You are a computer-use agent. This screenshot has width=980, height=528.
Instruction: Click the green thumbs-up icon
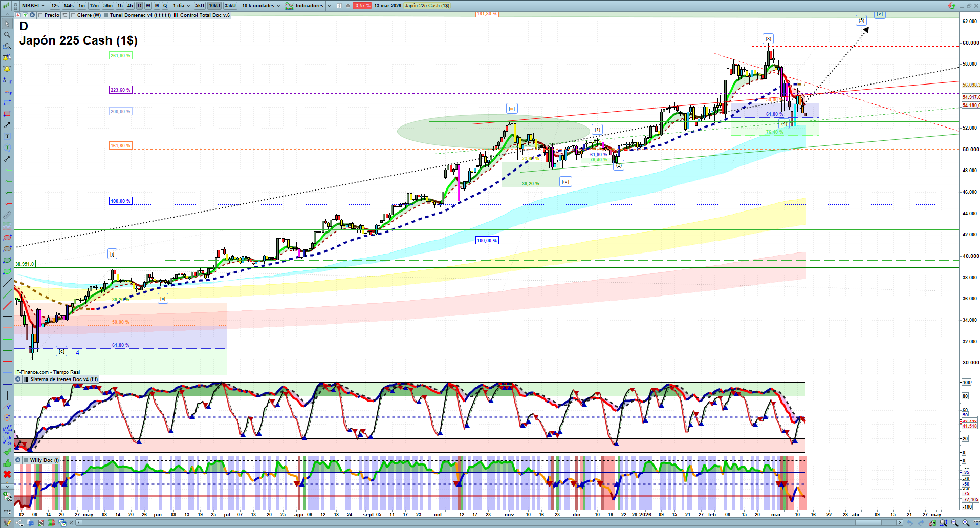[7, 463]
